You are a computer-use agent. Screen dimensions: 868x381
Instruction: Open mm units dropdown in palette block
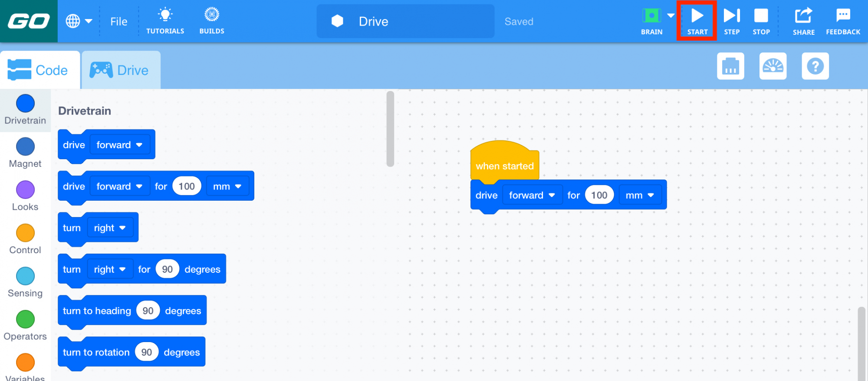[x=227, y=186]
